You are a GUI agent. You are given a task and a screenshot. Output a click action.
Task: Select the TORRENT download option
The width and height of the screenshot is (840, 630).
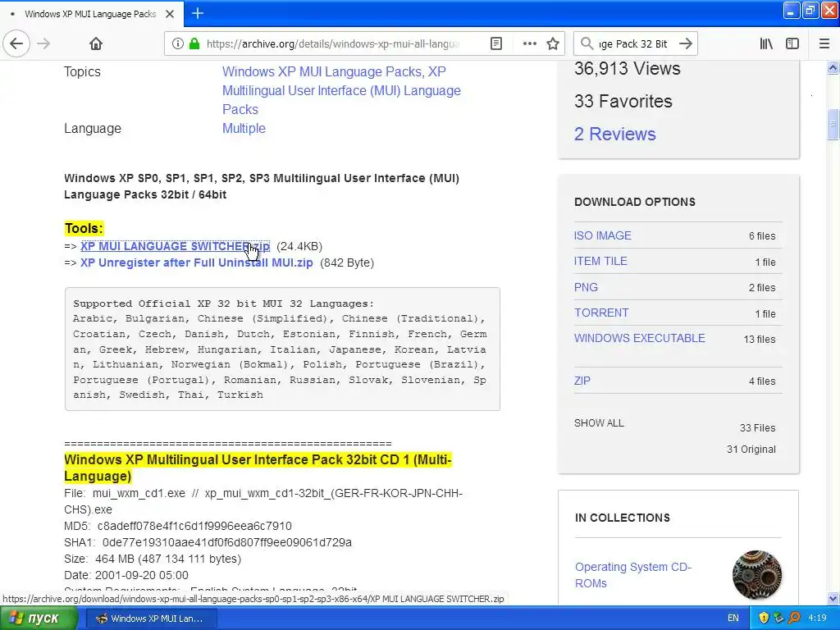coord(601,313)
